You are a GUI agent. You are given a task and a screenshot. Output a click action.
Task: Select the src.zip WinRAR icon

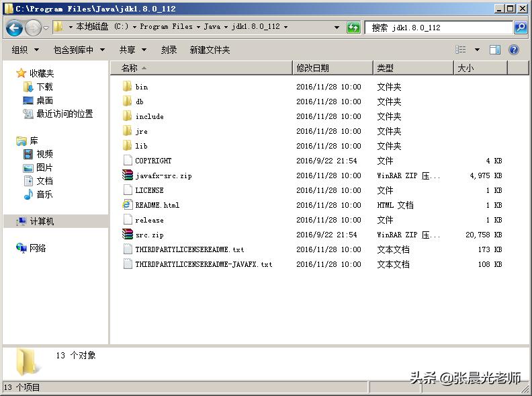point(128,234)
